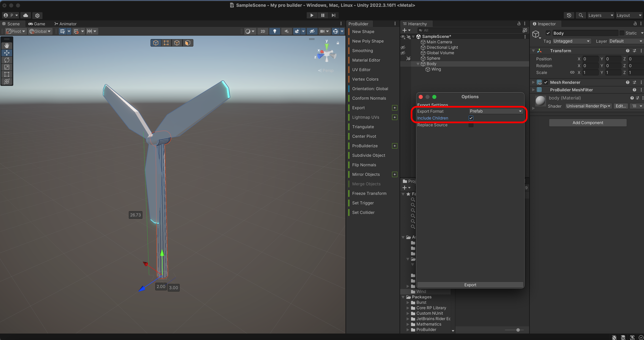The width and height of the screenshot is (644, 340).
Task: Click Add Component button
Action: click(587, 123)
